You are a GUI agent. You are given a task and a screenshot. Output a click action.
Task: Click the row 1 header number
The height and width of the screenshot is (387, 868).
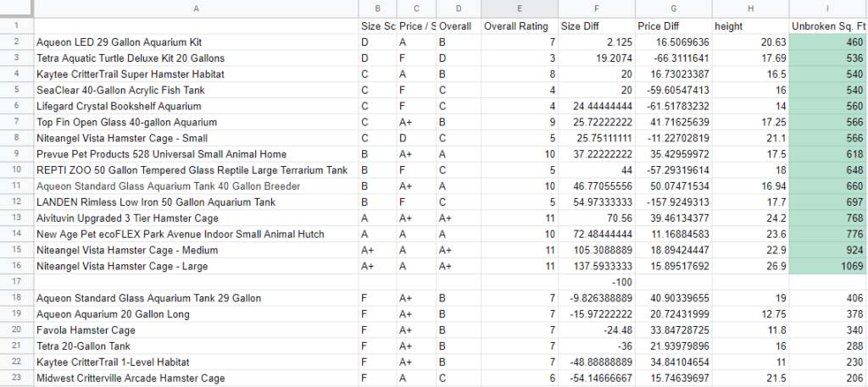(x=16, y=25)
